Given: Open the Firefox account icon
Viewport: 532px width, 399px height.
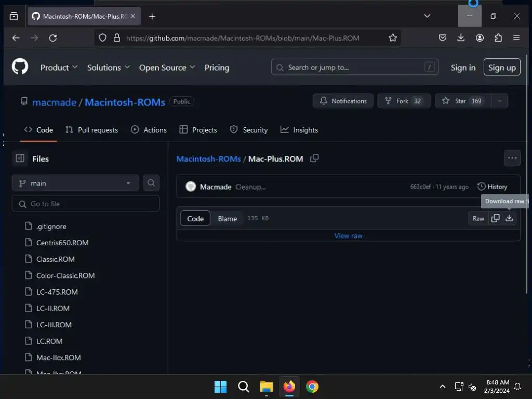Looking at the screenshot, I should 480,37.
